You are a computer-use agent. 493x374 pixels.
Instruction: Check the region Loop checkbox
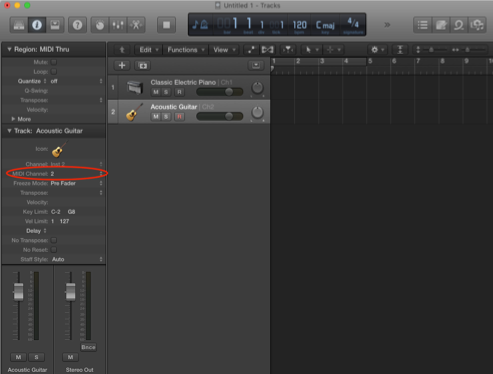click(x=54, y=72)
